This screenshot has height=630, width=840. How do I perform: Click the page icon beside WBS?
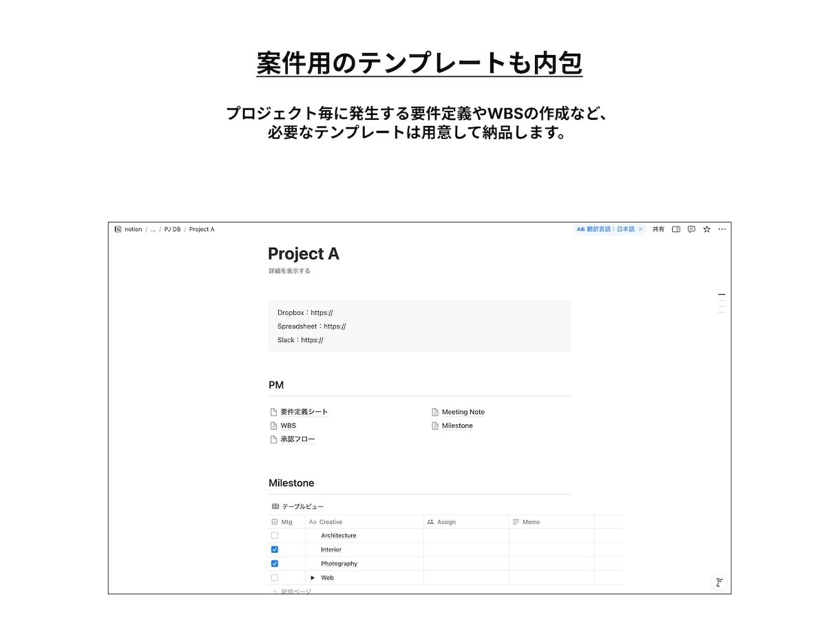273,426
